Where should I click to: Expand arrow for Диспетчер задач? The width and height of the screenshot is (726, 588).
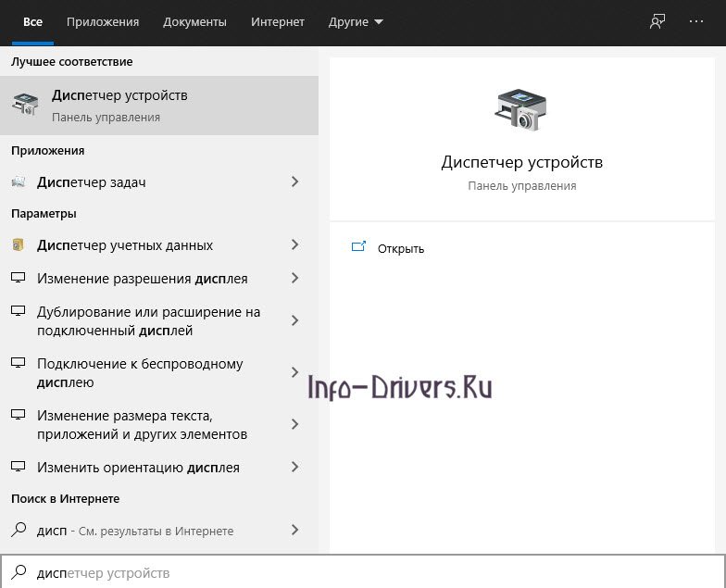(x=295, y=182)
